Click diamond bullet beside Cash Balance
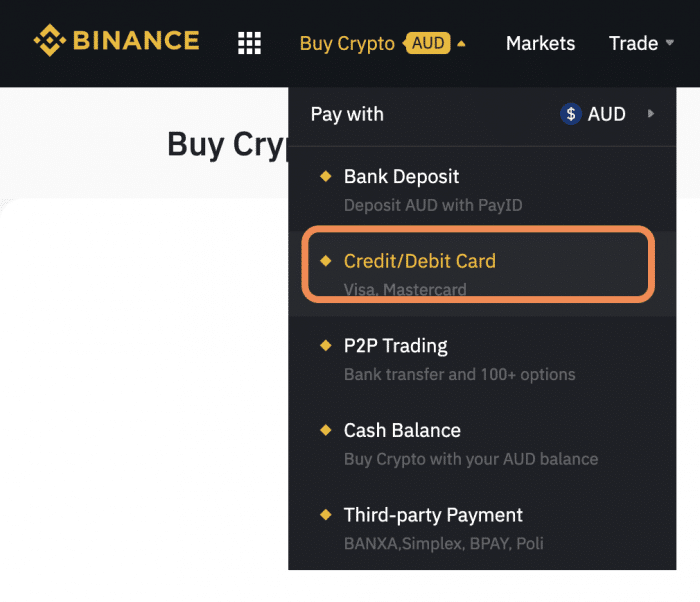Screen dimensions: 700x602 pyautogui.click(x=326, y=430)
